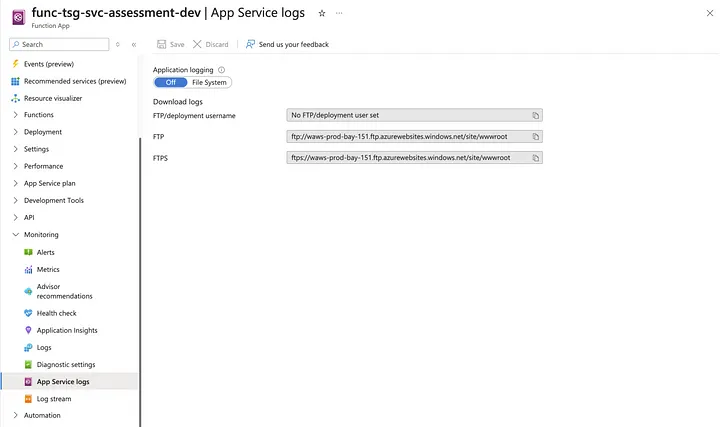Click the FTPS address field

pyautogui.click(x=414, y=157)
